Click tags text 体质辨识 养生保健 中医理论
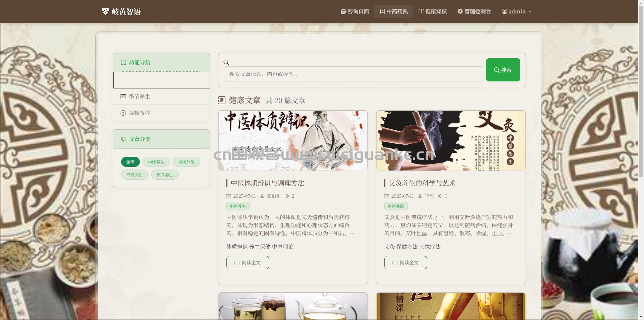Viewport: 644px width, 320px height. 260,247
